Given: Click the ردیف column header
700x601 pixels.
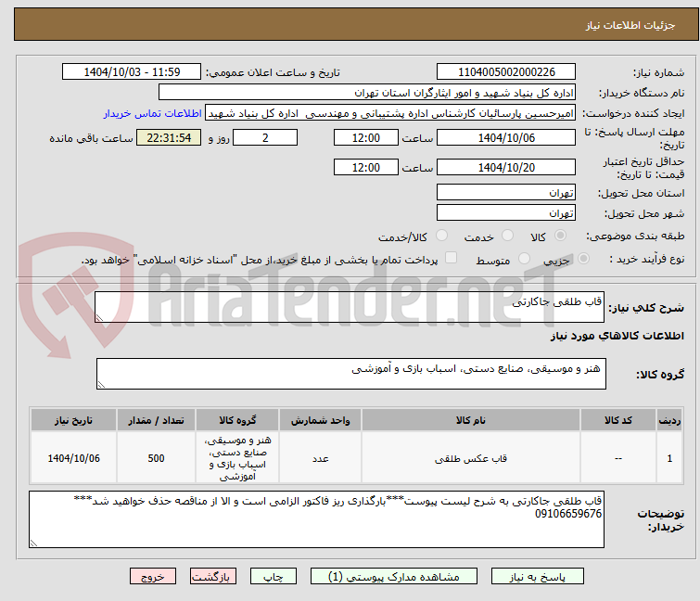Looking at the screenshot, I should (x=669, y=420).
